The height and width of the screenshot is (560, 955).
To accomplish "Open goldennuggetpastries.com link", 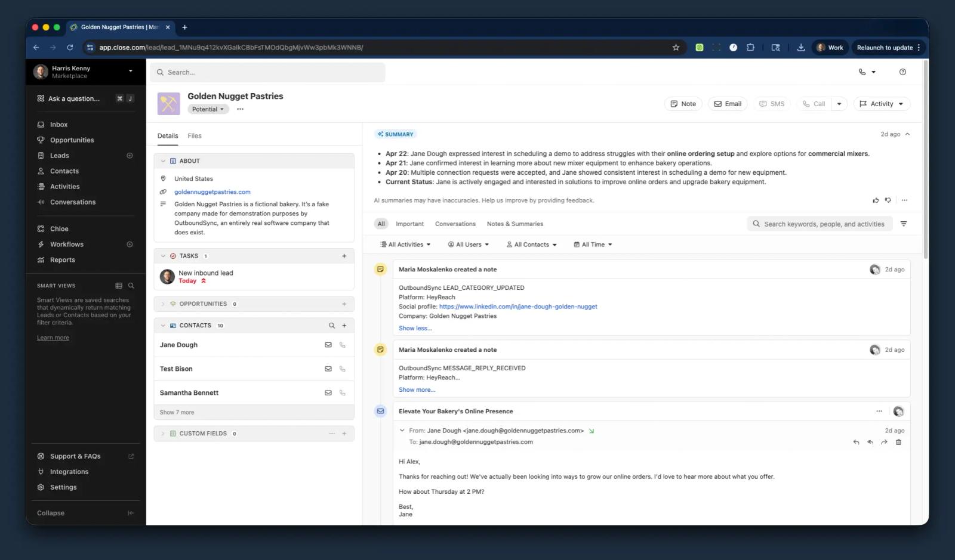I will point(212,192).
